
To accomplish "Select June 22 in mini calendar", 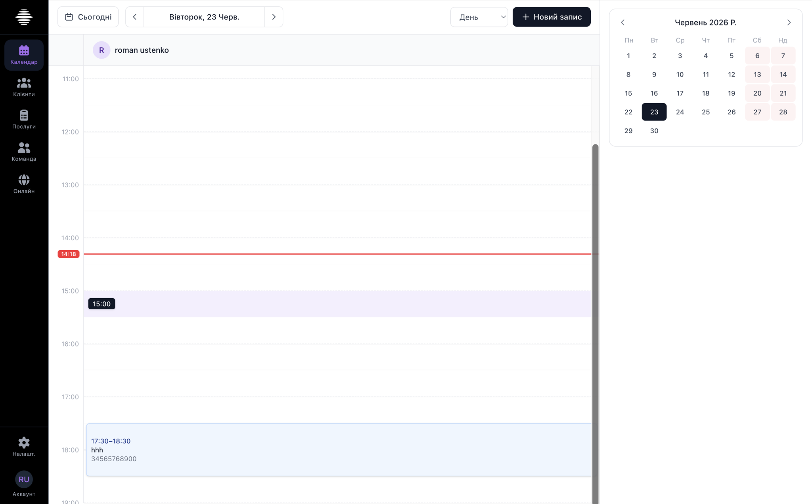I will coord(628,112).
